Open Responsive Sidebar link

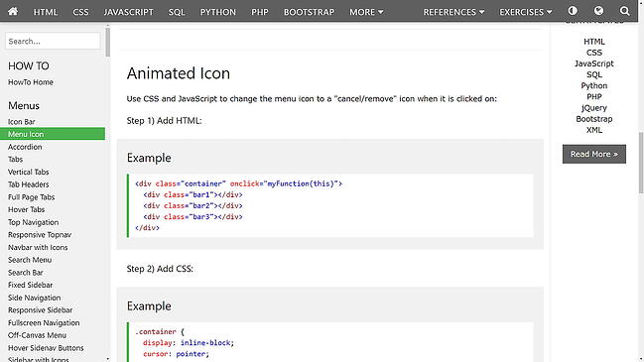pyautogui.click(x=41, y=309)
